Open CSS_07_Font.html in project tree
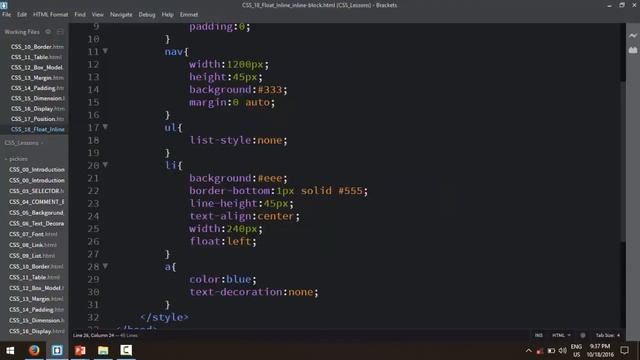Image resolution: width=640 pixels, height=360 pixels. coord(34,234)
